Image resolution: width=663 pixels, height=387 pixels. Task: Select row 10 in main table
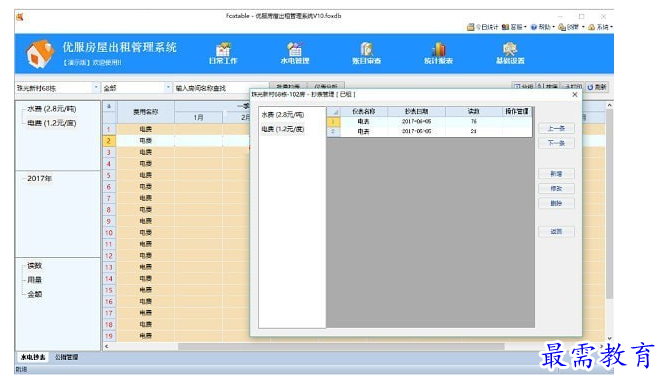(109, 233)
